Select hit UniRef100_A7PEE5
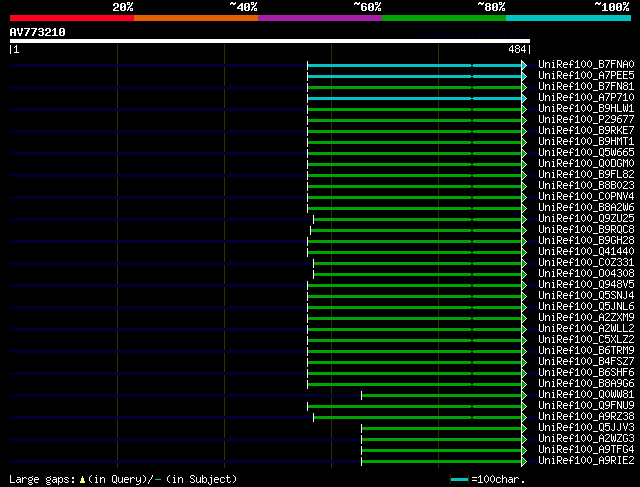 (x=586, y=76)
